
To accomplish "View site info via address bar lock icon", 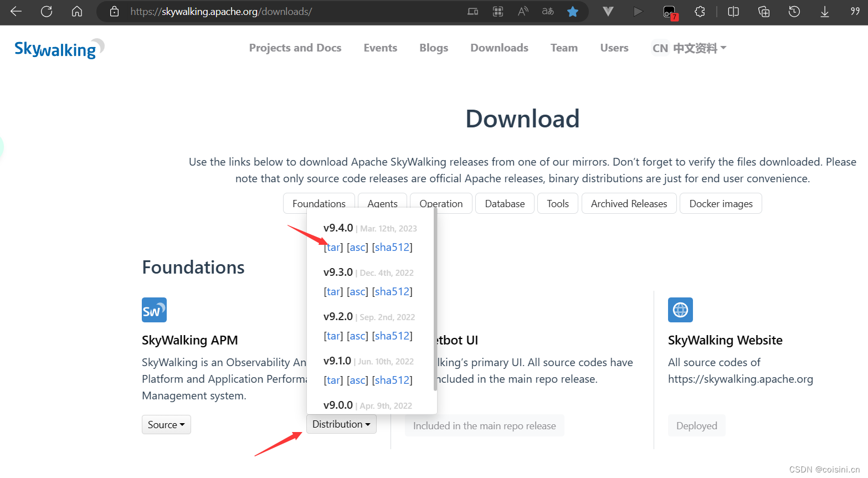I will click(114, 11).
